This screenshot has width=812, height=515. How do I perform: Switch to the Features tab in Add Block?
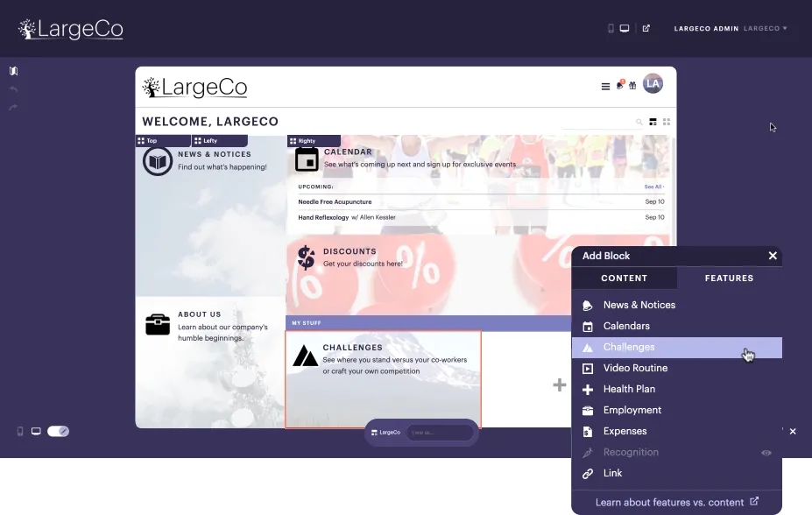[x=729, y=278]
